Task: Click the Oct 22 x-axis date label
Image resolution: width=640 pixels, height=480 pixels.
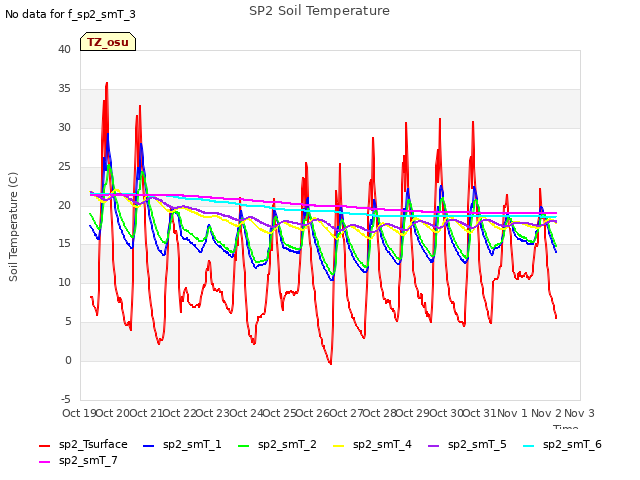Action: (x=179, y=413)
